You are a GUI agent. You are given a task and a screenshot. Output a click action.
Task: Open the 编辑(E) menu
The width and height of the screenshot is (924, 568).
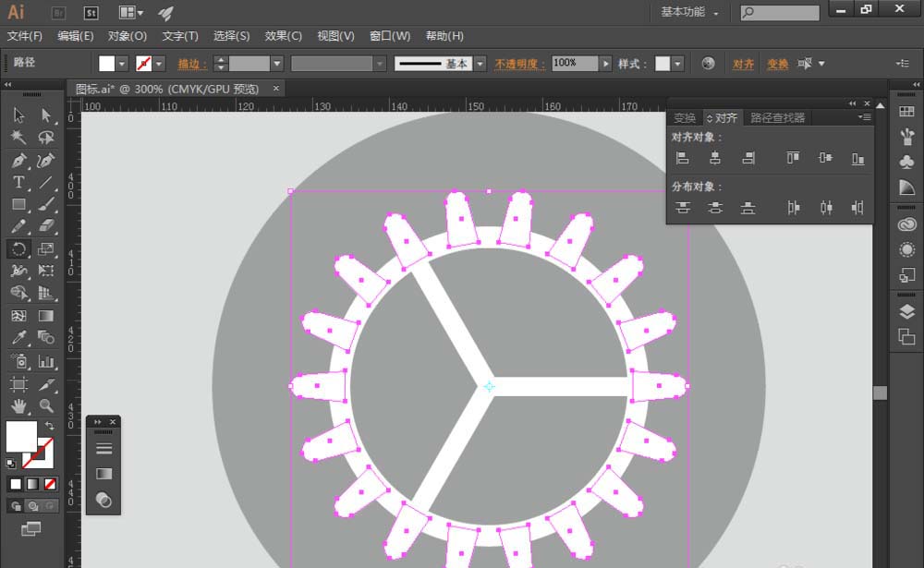[76, 36]
